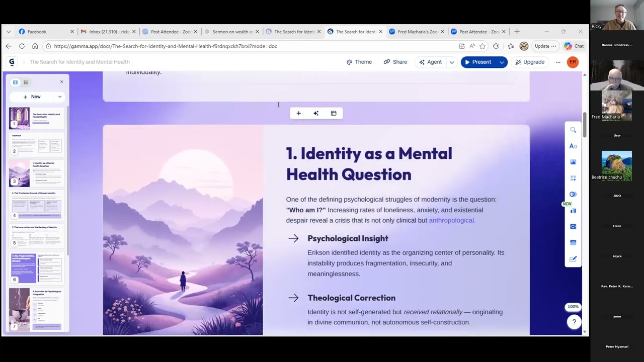Screen dimensions: 644x362
Task: Open the ER user avatar menu
Action: tap(573, 62)
